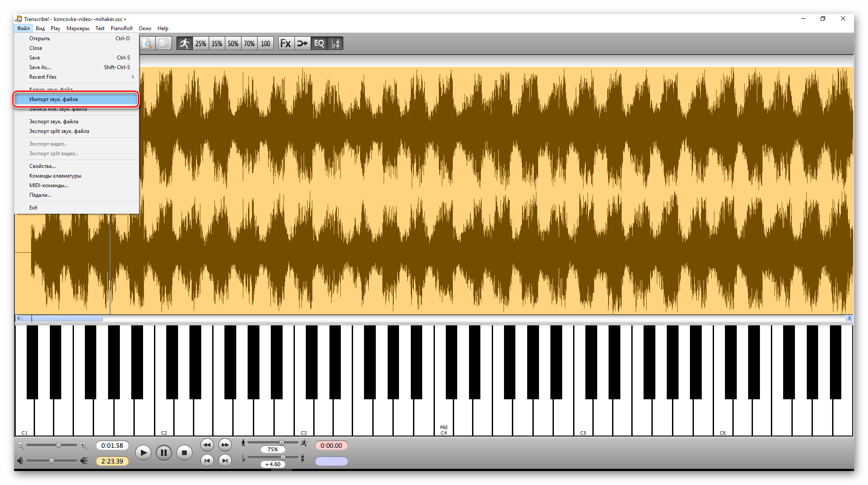
Task: Click the skip-to-end transport button
Action: click(x=225, y=461)
